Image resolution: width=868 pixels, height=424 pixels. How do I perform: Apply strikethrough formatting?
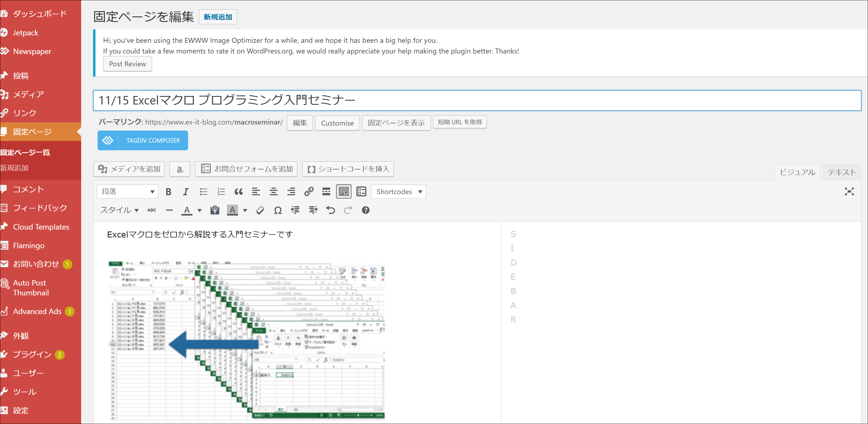coord(152,210)
